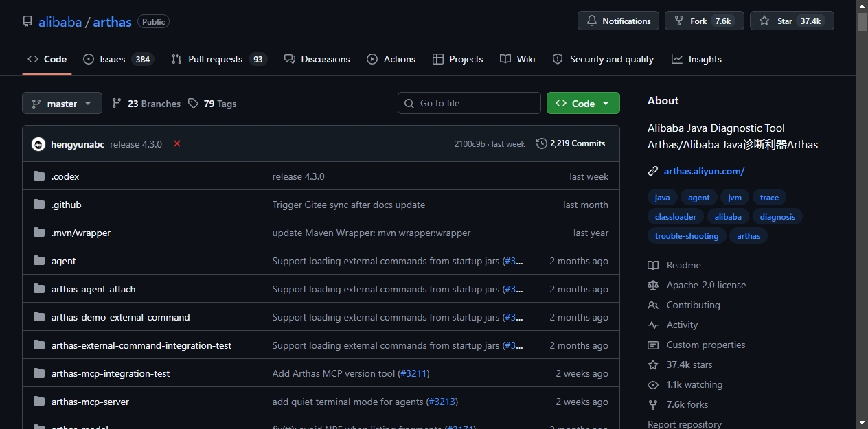
Task: Star the repository with the Star button
Action: (792, 21)
